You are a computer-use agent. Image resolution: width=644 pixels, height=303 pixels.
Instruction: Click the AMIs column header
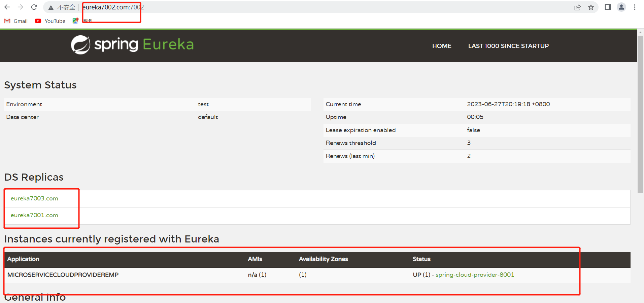click(255, 259)
